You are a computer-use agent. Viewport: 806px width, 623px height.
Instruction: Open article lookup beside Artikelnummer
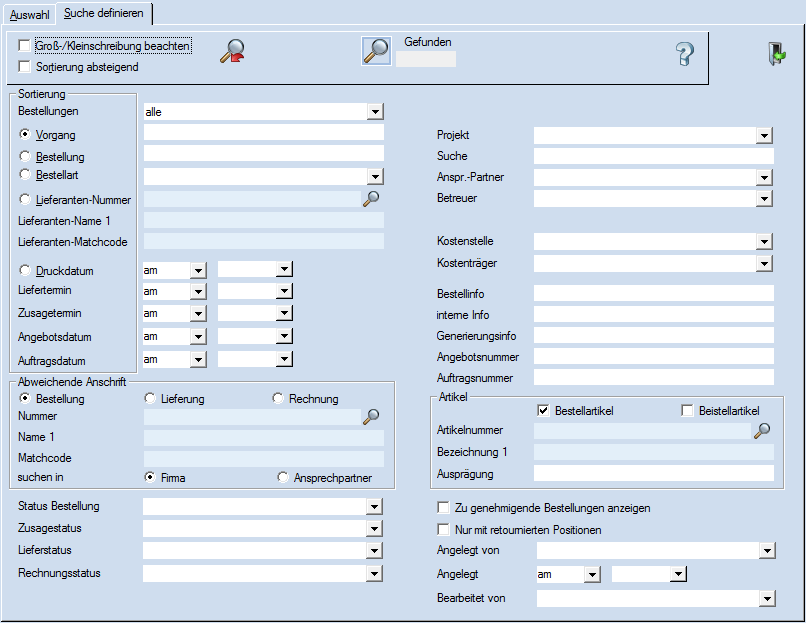point(762,430)
